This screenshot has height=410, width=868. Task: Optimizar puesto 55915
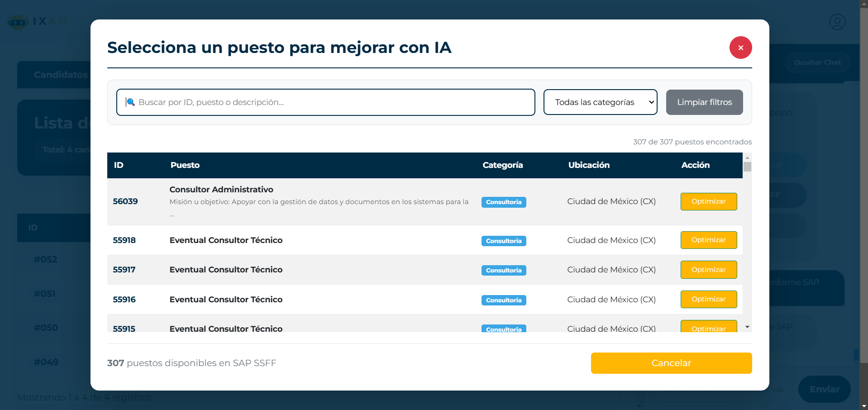[708, 327]
